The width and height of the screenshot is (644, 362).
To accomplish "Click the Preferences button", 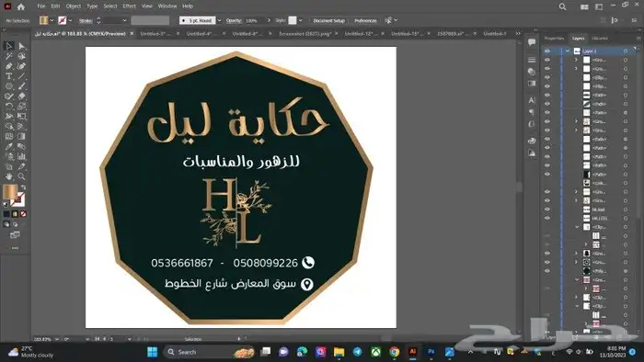I will click(x=365, y=20).
